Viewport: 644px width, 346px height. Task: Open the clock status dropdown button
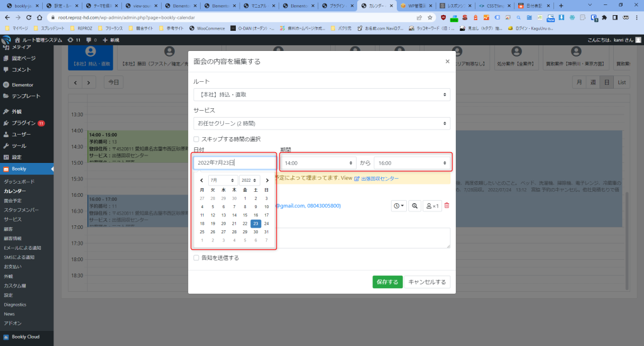pos(399,206)
